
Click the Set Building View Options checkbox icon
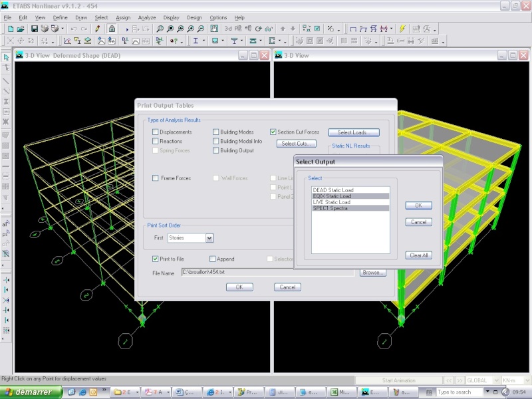tap(317, 29)
